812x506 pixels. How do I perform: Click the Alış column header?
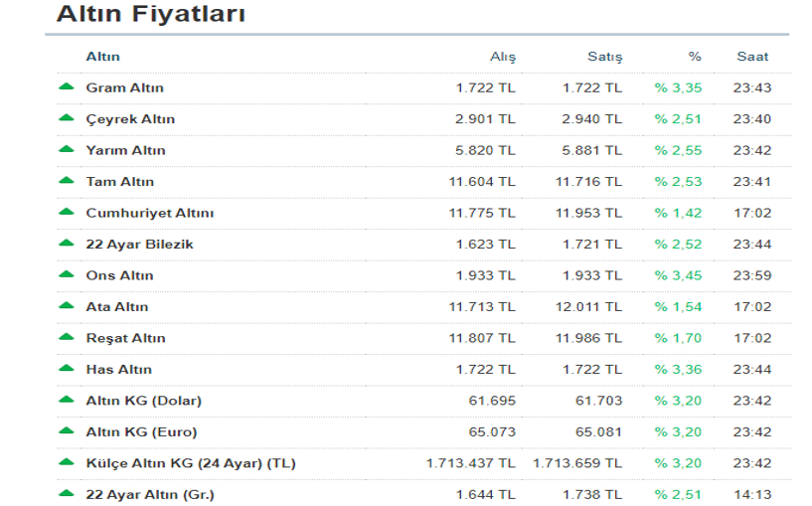click(502, 57)
